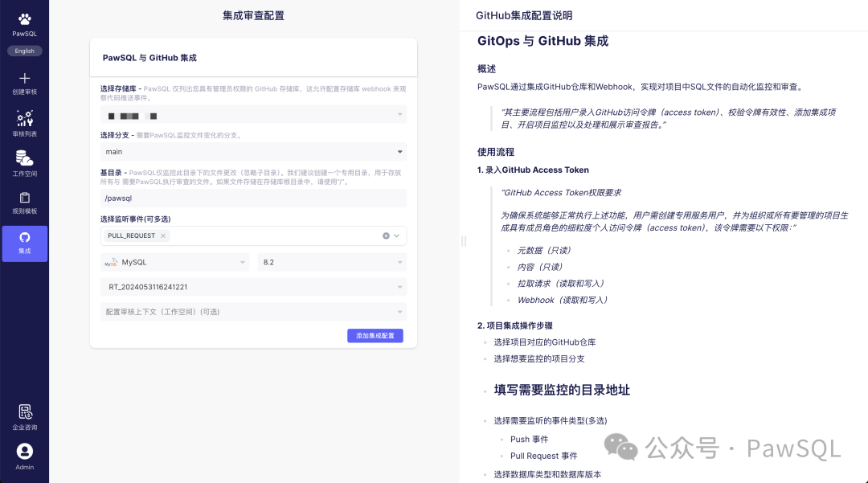The width and height of the screenshot is (868, 483).
Task: Select the 集成 GitHub sidebar item
Action: (x=24, y=244)
